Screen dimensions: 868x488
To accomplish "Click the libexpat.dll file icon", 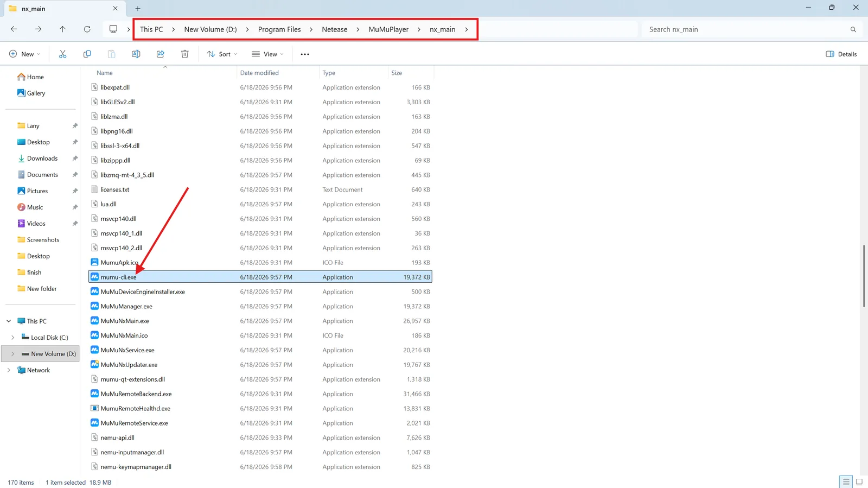I will tap(94, 87).
